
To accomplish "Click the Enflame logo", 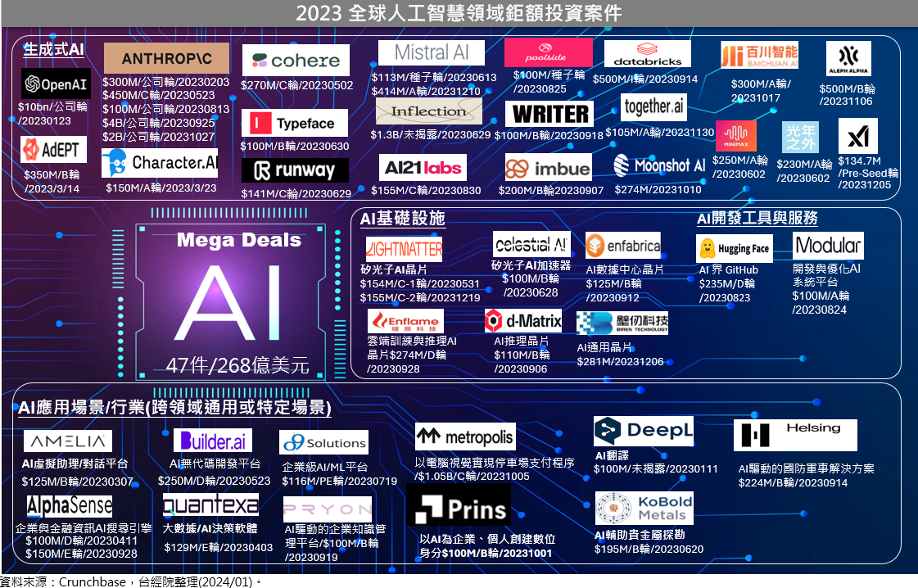I will tap(405, 322).
